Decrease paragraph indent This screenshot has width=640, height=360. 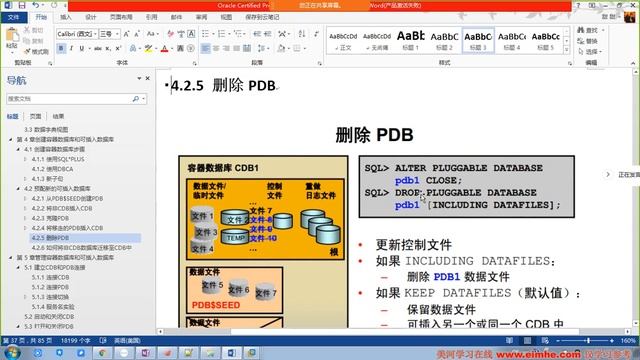coord(257,34)
